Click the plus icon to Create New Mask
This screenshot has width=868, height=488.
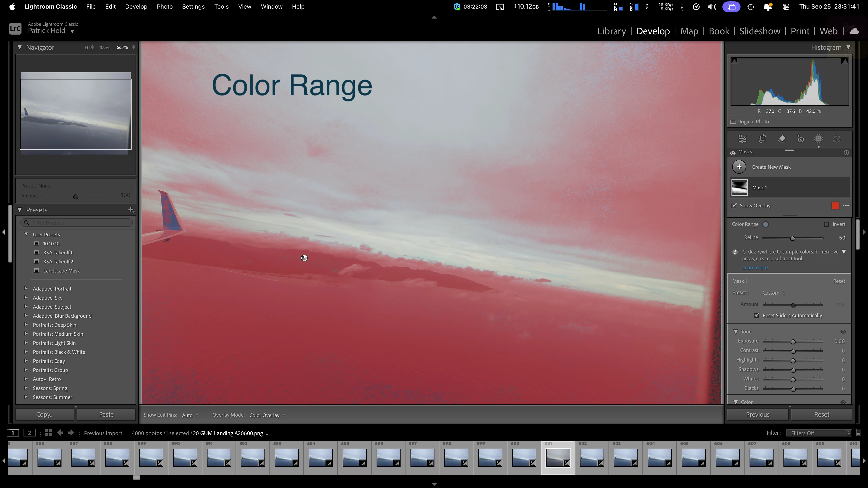(739, 167)
